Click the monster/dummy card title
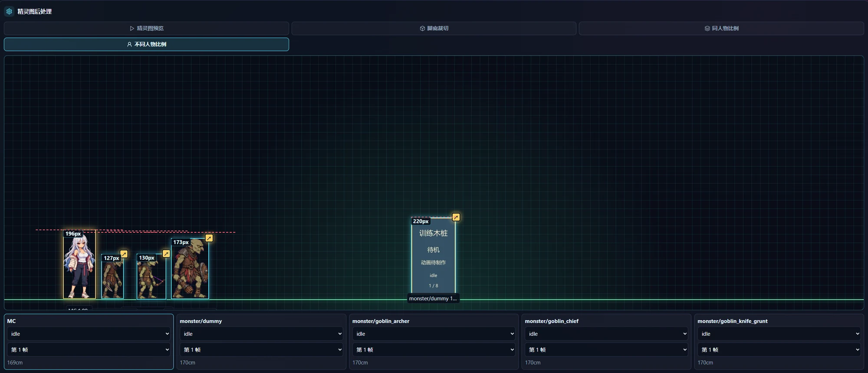 [201, 321]
